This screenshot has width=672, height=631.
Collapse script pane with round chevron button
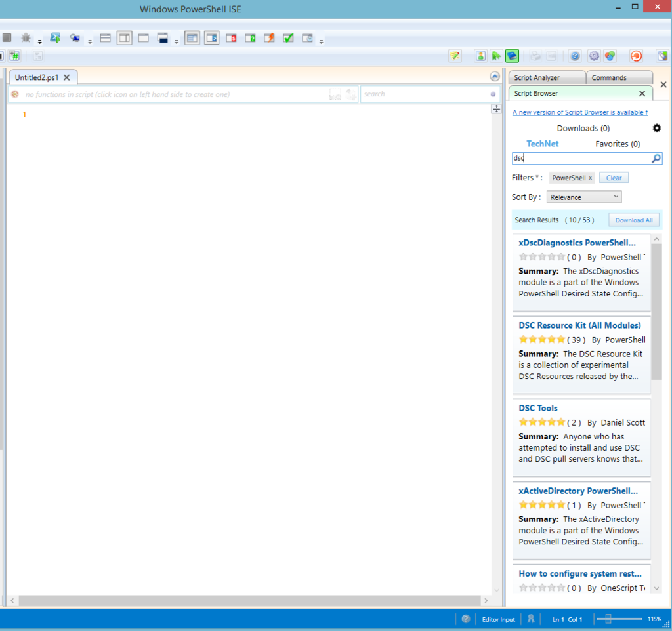click(495, 76)
